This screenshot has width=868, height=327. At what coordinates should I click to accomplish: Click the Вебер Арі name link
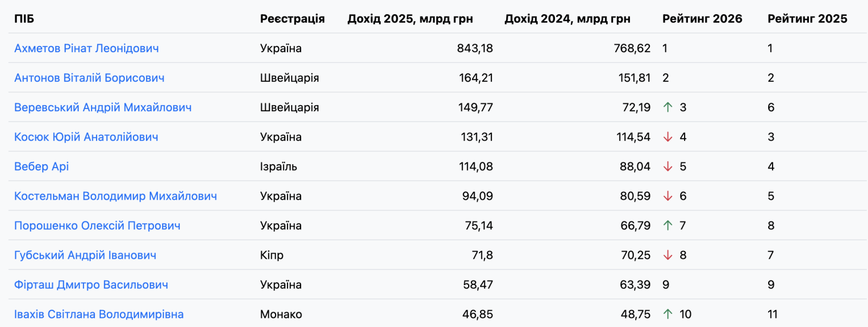pos(41,166)
